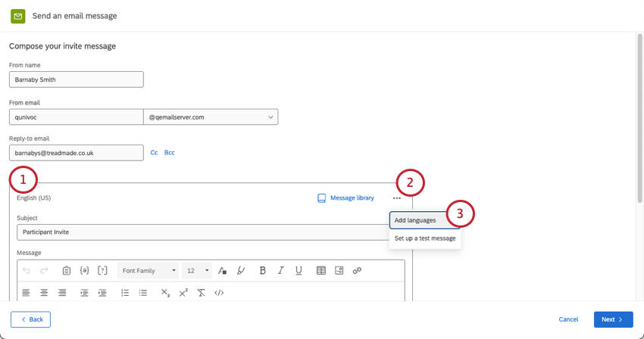Cancel the email message setup
Viewport: 644px width, 339px height.
pyautogui.click(x=568, y=319)
